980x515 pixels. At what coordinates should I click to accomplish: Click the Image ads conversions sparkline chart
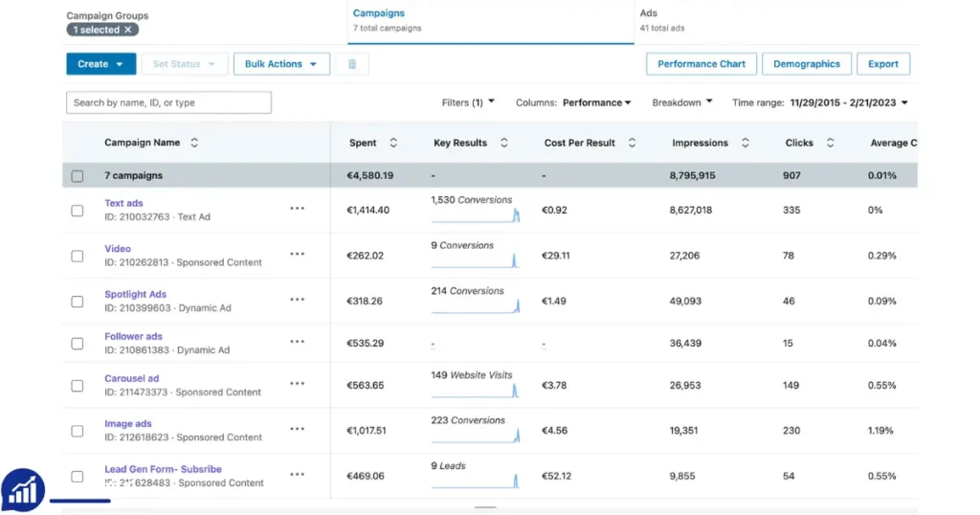[476, 437]
